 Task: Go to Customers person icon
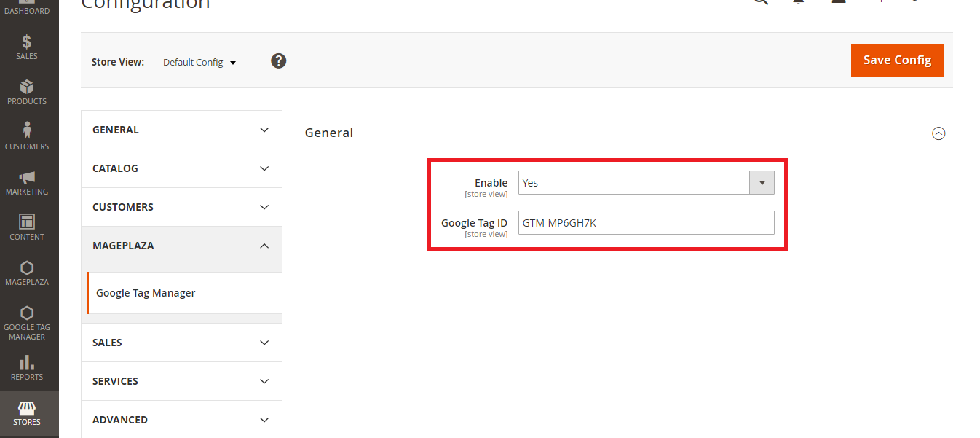point(27,130)
